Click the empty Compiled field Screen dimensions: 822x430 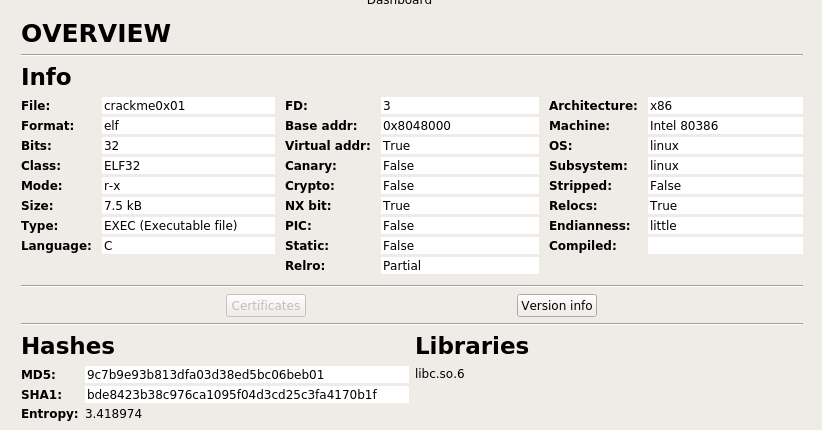tap(725, 245)
